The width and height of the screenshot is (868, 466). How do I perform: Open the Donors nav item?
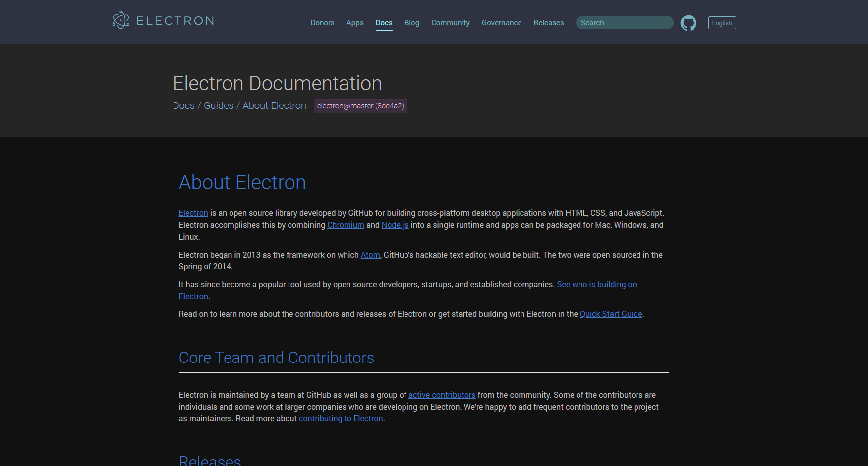point(322,23)
